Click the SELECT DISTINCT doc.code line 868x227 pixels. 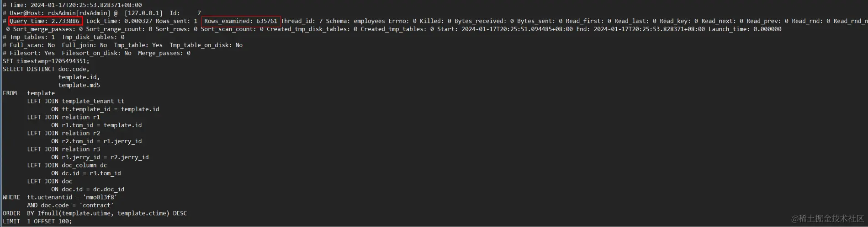[x=46, y=69]
